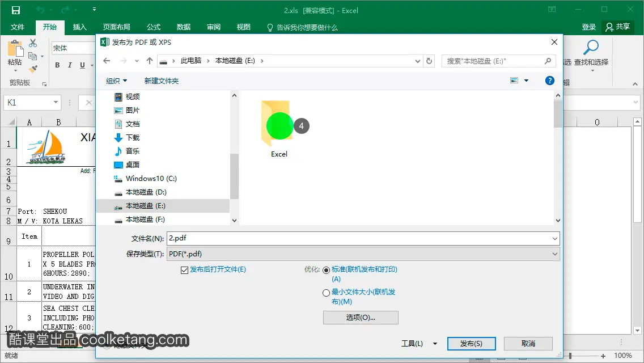Click the 发布 button

(471, 344)
